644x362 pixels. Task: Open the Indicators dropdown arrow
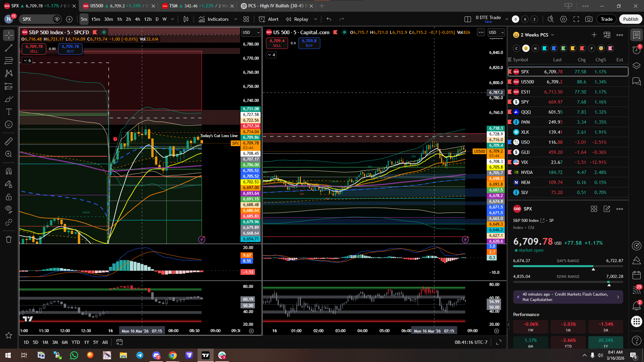click(235, 19)
